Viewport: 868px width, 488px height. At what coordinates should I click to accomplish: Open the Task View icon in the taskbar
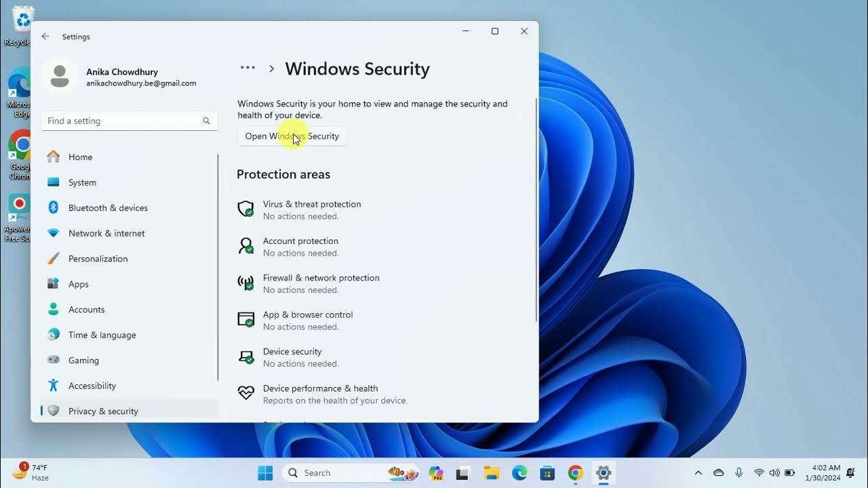click(464, 473)
